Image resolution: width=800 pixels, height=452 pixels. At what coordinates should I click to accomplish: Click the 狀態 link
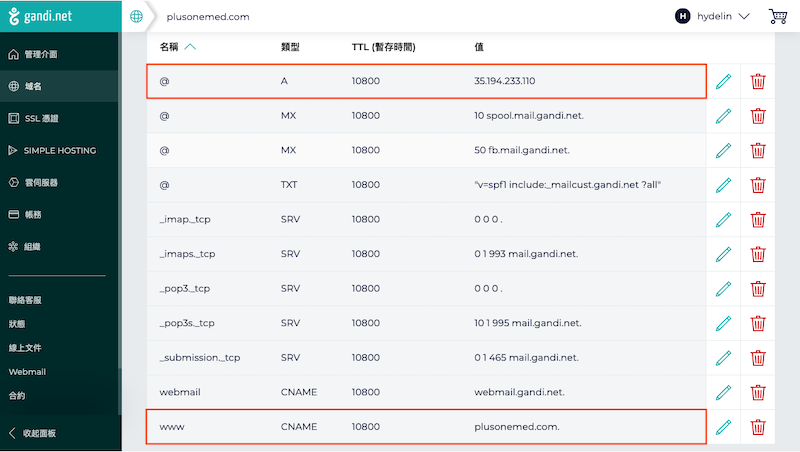(17, 324)
